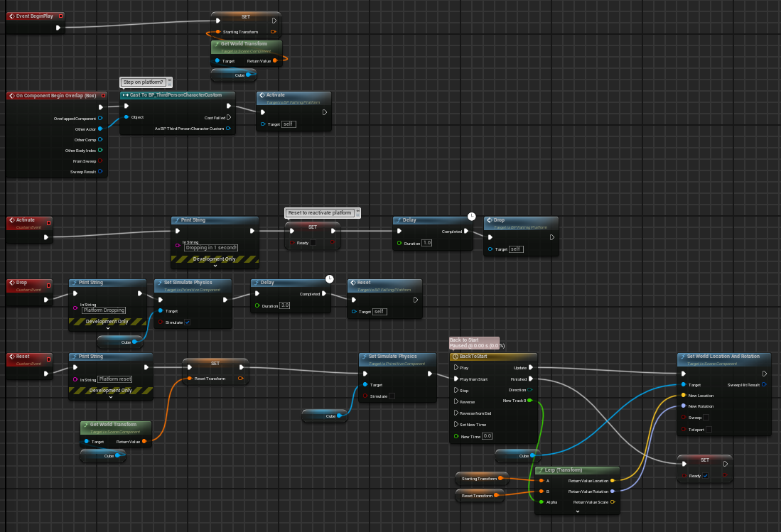Screen dimensions: 781x532
Task: Click Overlapped Component output pin
Action: click(100, 119)
